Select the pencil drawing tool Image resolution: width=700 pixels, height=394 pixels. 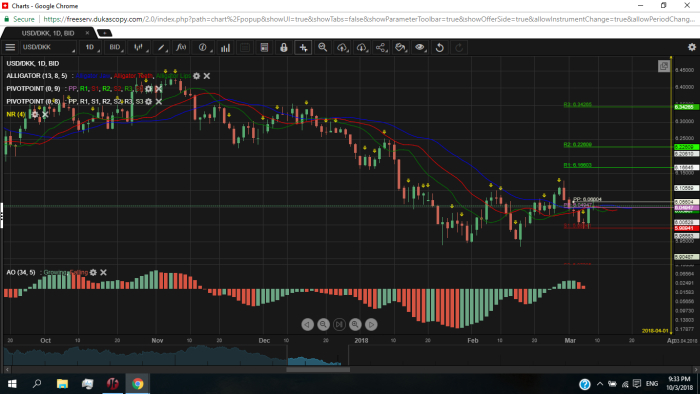[162, 47]
